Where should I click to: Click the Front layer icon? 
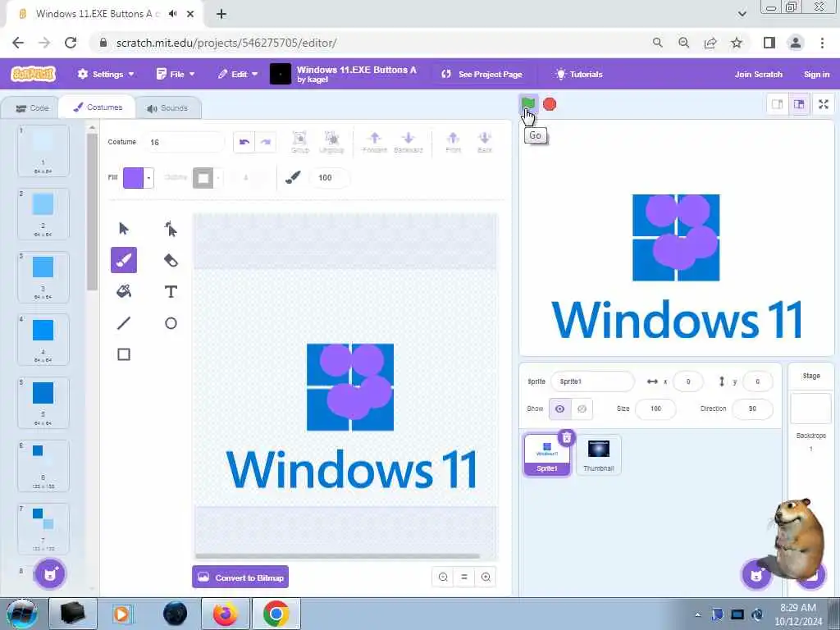pyautogui.click(x=453, y=142)
